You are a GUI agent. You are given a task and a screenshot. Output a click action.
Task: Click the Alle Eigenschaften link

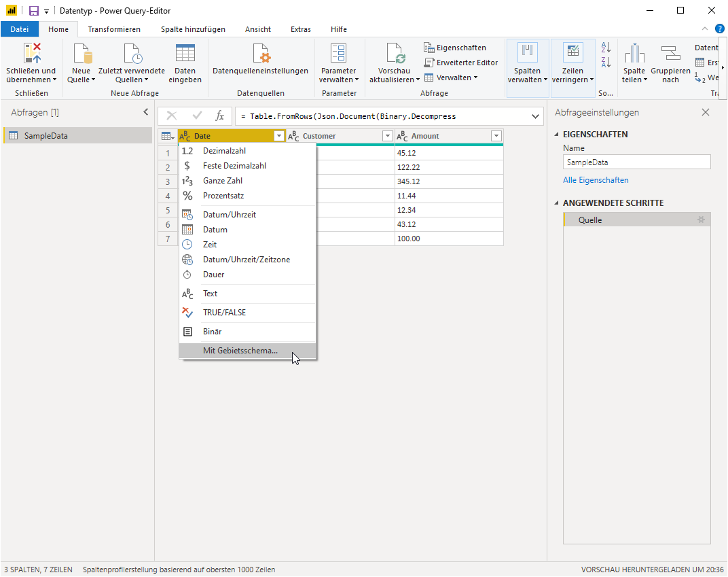tap(596, 180)
